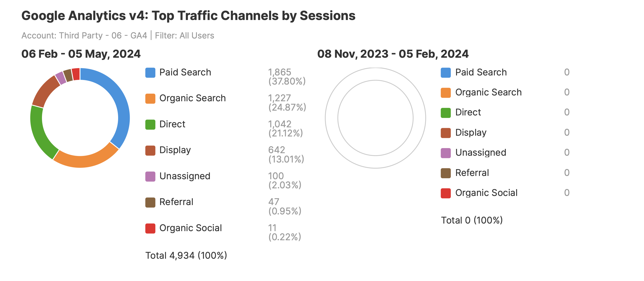Click the purple Unassigned swatch in the Nov–Feb legend
The width and height of the screenshot is (644, 281).
pos(446,153)
